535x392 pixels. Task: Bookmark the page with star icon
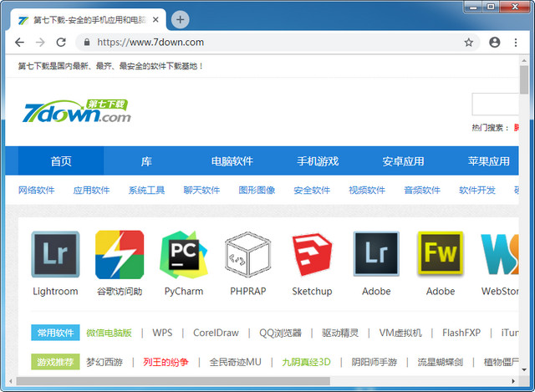[x=469, y=43]
